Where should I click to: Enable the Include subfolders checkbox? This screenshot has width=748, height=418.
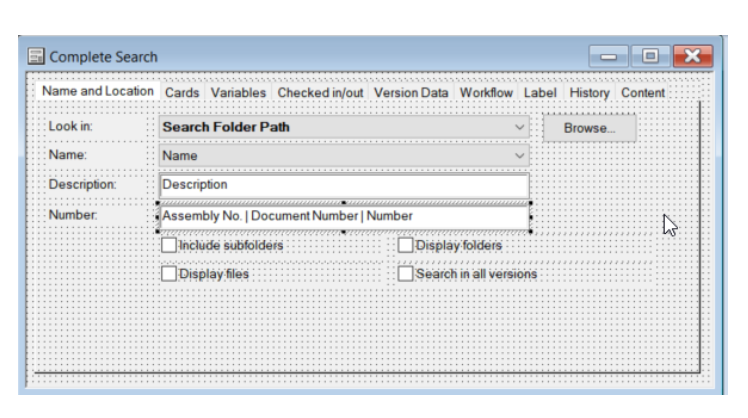169,245
